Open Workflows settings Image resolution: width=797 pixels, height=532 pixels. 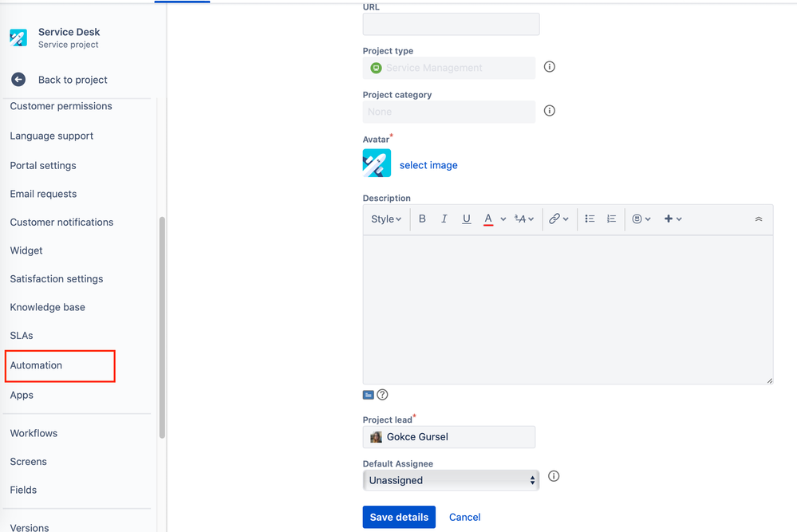(34, 433)
